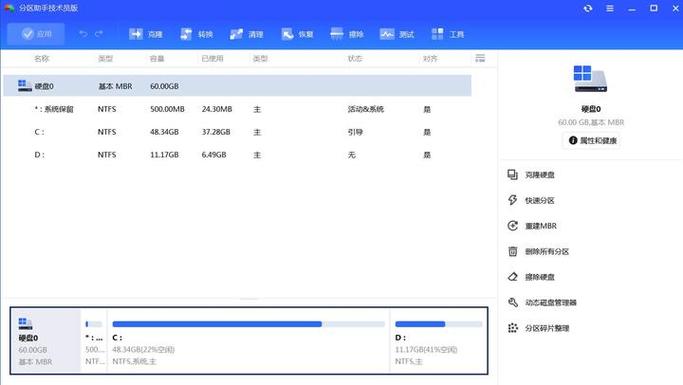Click the 硬盘0 disk icon in list

click(25, 85)
